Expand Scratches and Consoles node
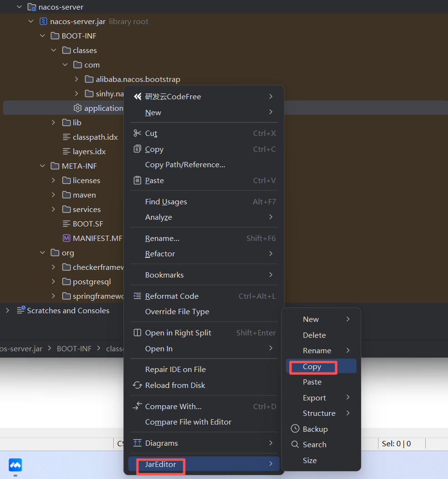The image size is (448, 479). click(x=8, y=310)
